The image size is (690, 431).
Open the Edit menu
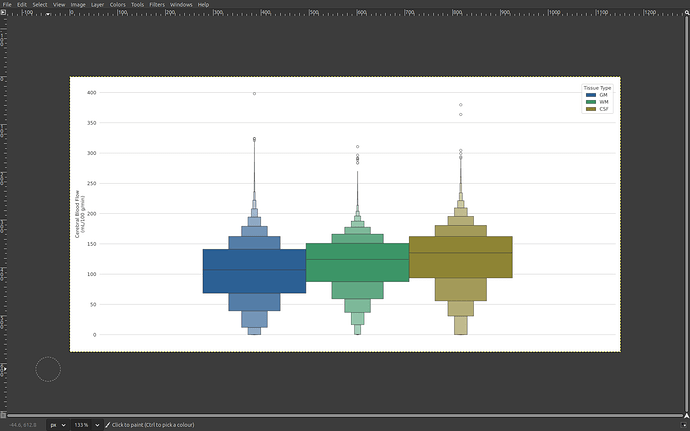pos(22,4)
